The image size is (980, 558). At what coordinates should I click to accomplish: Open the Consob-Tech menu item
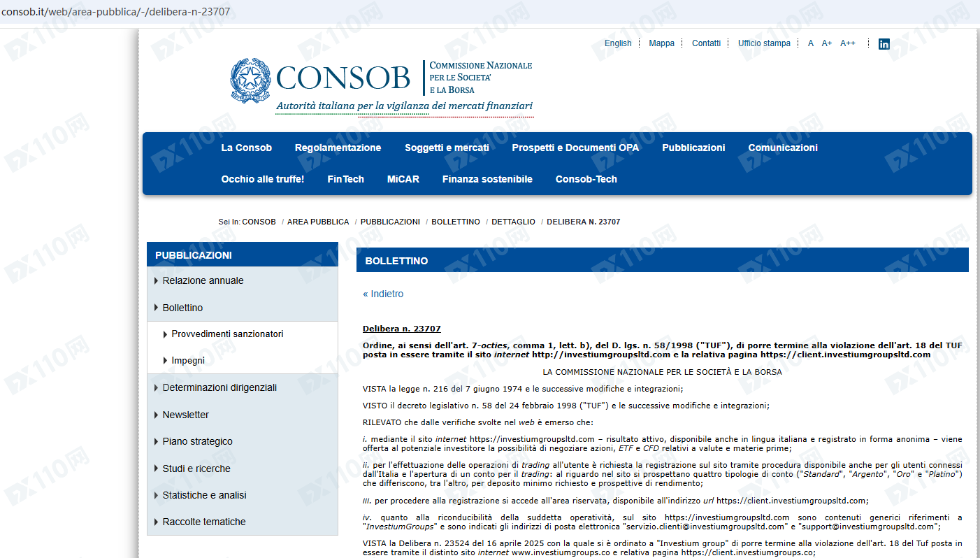pyautogui.click(x=586, y=179)
